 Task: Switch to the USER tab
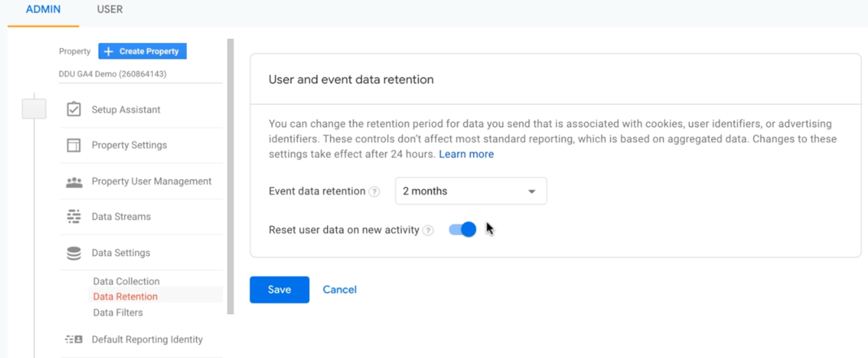tap(110, 10)
